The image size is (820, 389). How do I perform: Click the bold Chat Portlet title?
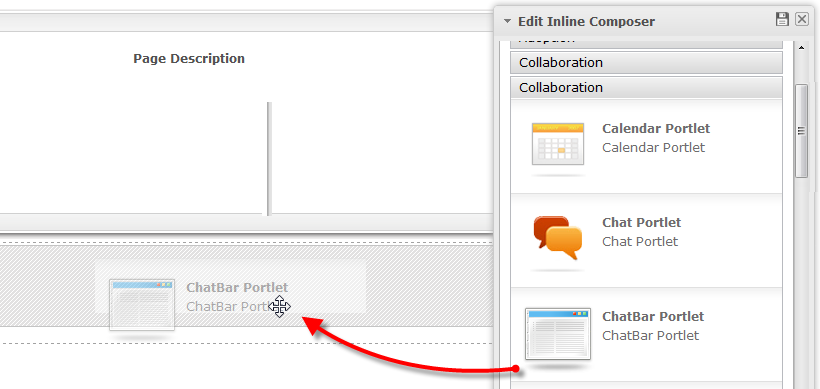tap(641, 223)
